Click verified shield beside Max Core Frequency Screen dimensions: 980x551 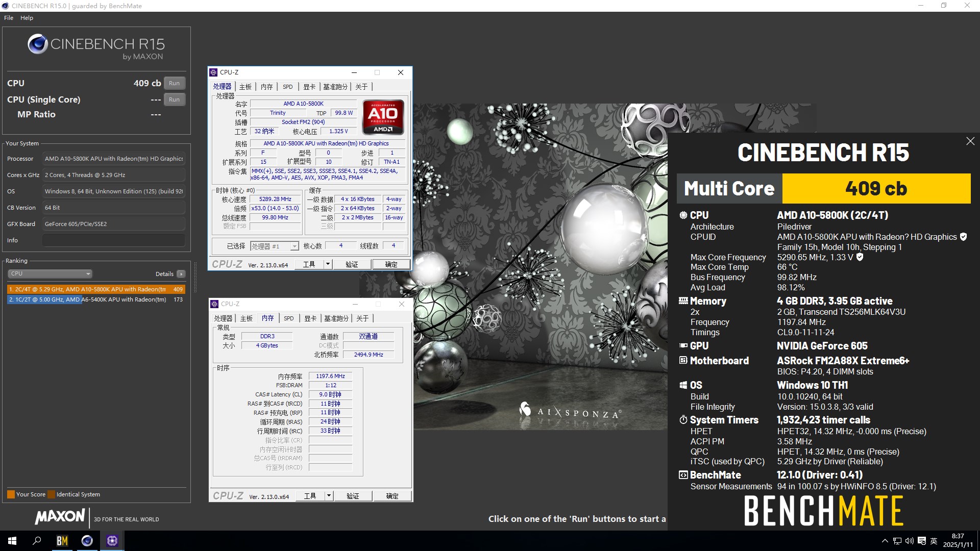(860, 257)
